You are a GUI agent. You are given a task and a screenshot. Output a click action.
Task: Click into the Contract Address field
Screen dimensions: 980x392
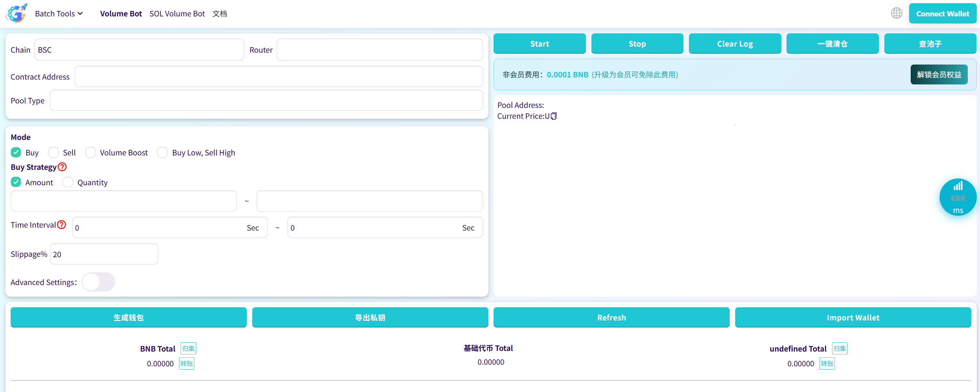point(278,76)
